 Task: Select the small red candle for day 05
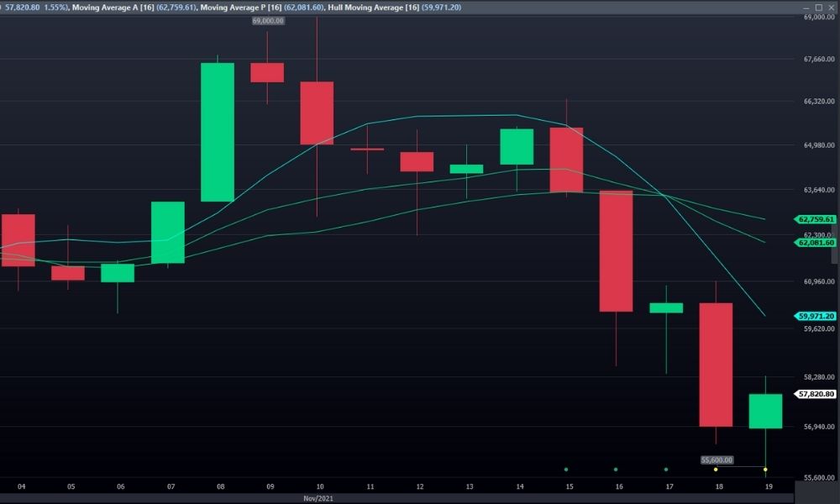[67, 273]
